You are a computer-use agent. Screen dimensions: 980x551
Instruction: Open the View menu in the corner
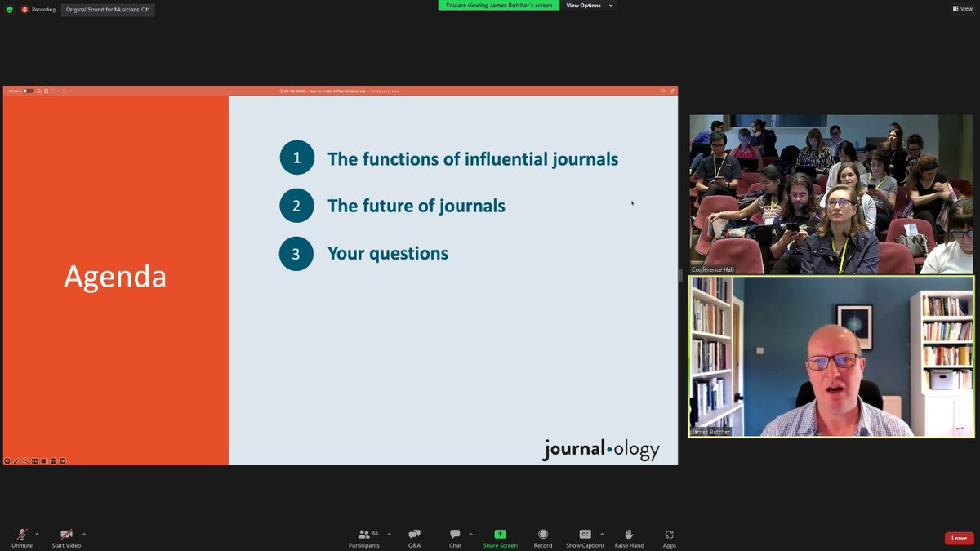(963, 8)
